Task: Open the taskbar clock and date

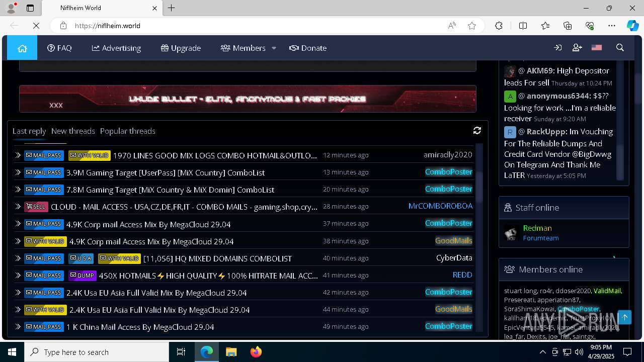Action: point(601,352)
